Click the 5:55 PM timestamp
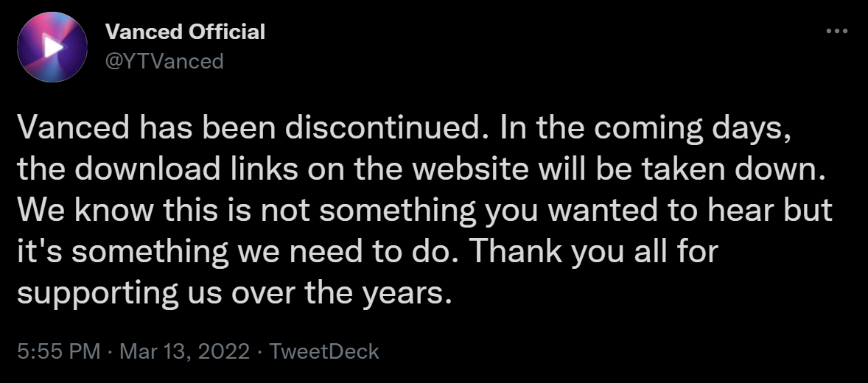868x383 pixels. [59, 351]
